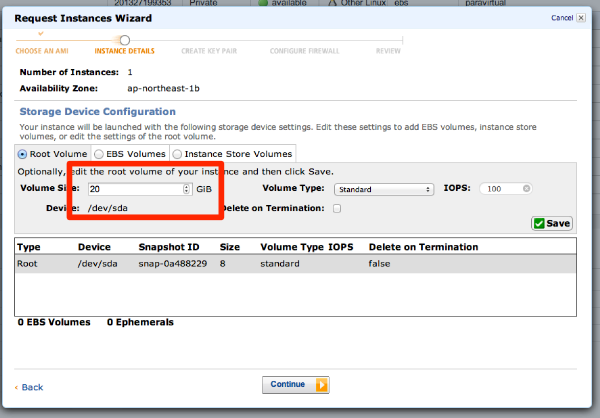Click the Volume Type column header
Image resolution: width=600 pixels, height=418 pixels.
tap(292, 247)
